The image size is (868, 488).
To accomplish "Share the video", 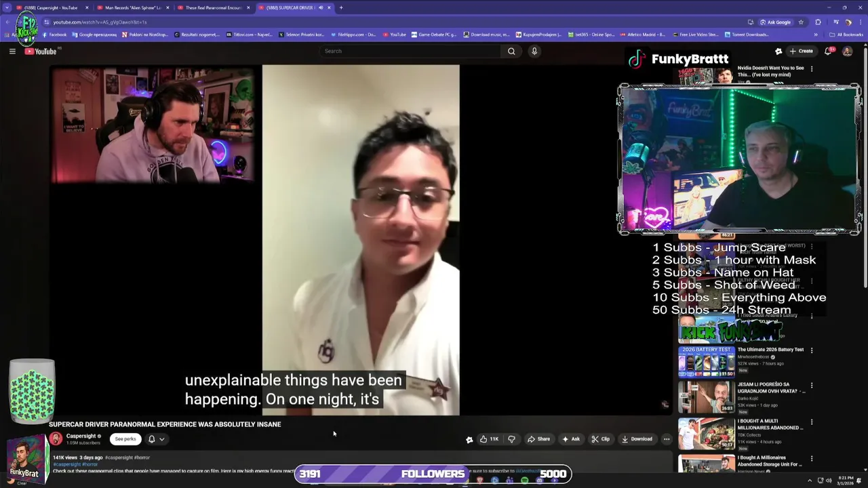I will click(539, 439).
